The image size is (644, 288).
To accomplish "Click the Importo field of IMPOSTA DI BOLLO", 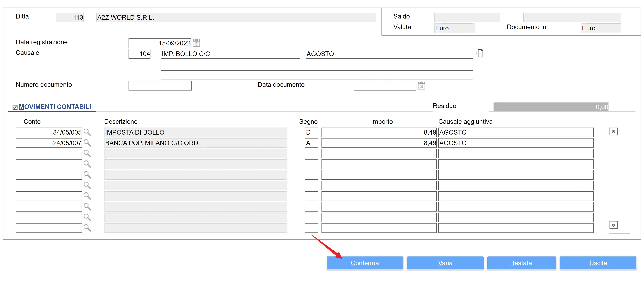I will click(x=379, y=132).
